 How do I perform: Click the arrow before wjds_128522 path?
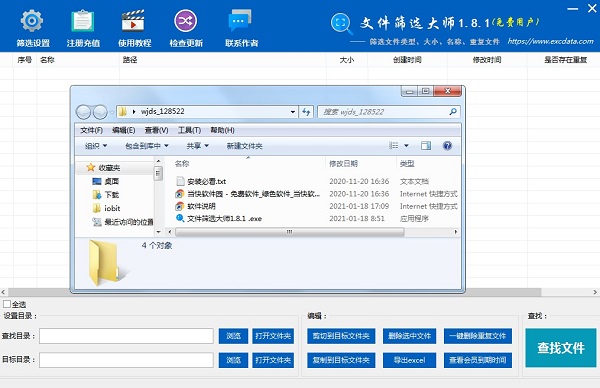134,112
